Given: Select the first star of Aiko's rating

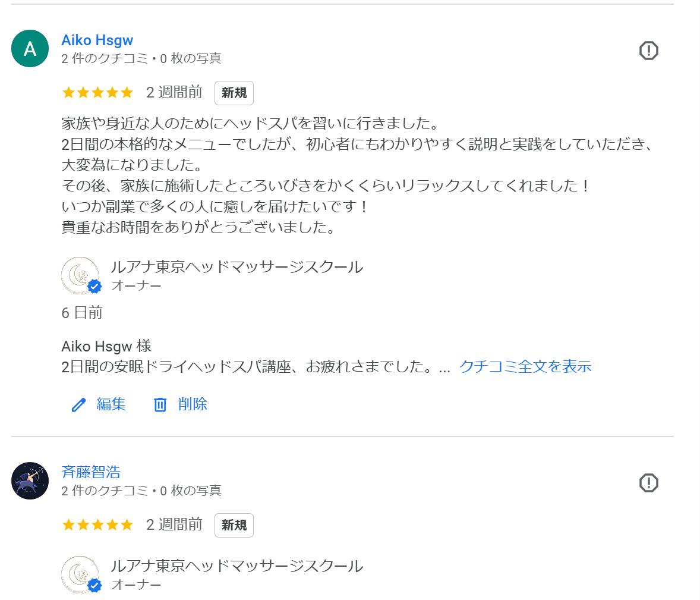Looking at the screenshot, I should [x=68, y=93].
